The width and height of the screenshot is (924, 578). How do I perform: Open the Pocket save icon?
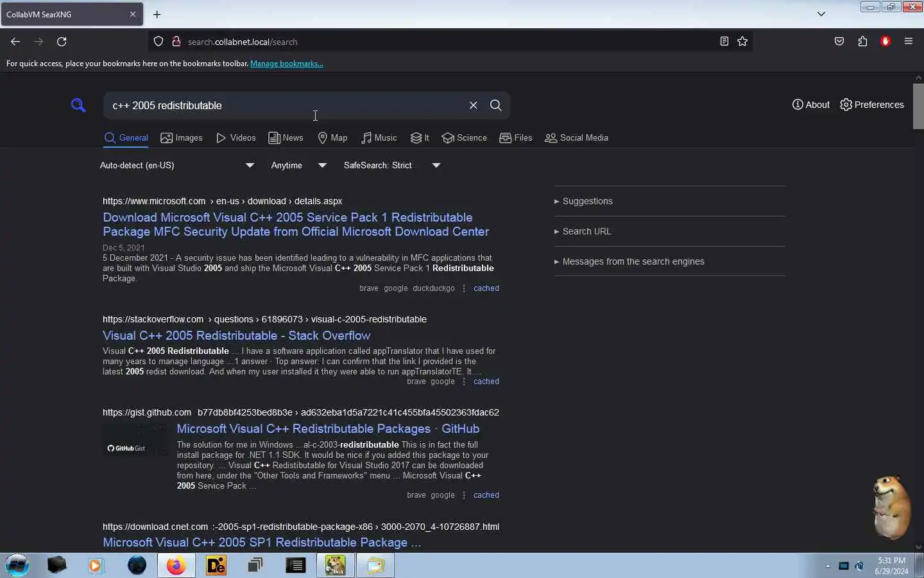pyautogui.click(x=839, y=42)
